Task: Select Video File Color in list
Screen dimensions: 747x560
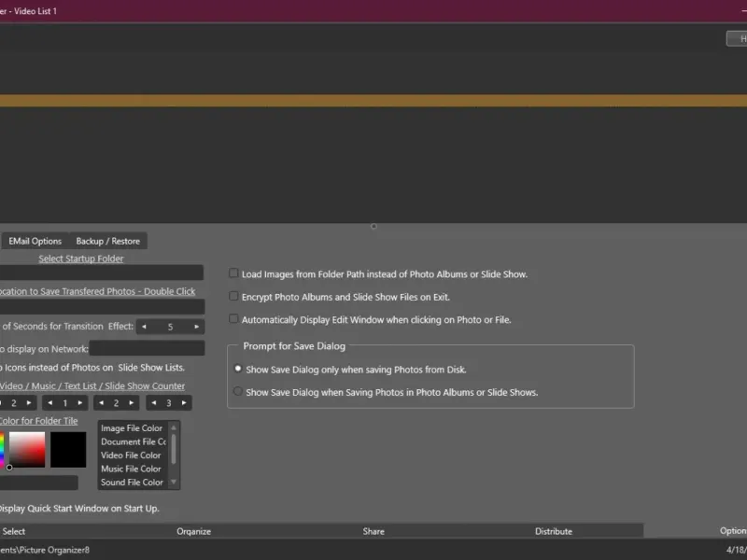Action: pyautogui.click(x=132, y=455)
